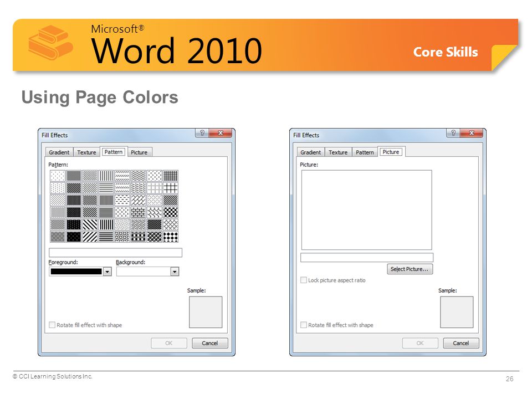Click the Sample preview in Pattern dialog
Image resolution: width=532 pixels, height=399 pixels.
[206, 312]
